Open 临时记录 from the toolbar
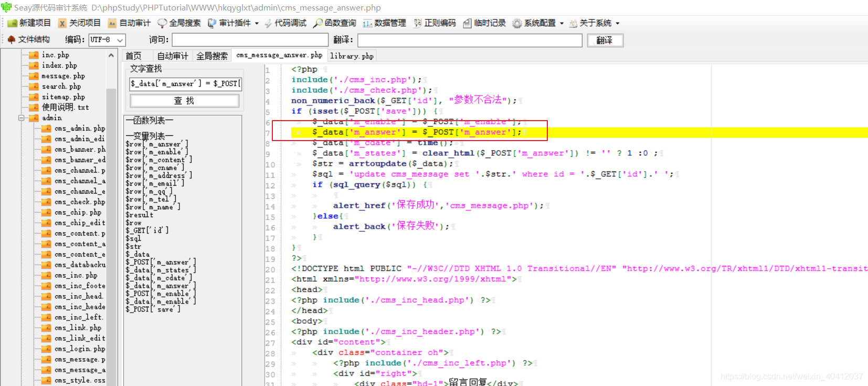 (x=484, y=23)
